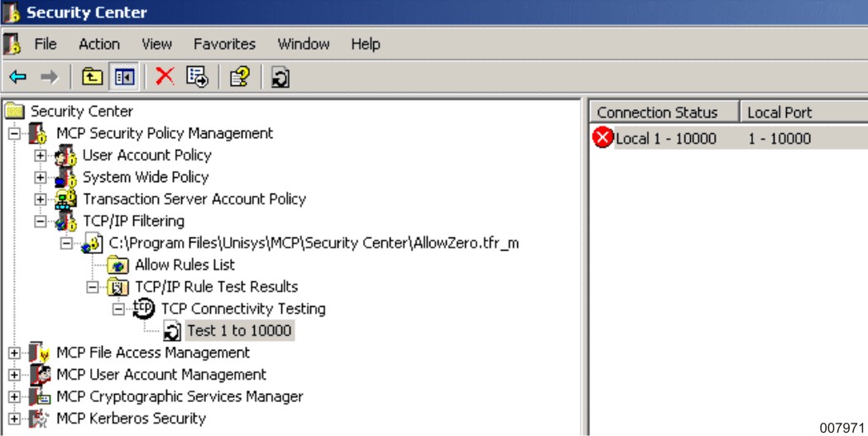This screenshot has width=868, height=436.
Task: Open the Action menu
Action: click(98, 44)
